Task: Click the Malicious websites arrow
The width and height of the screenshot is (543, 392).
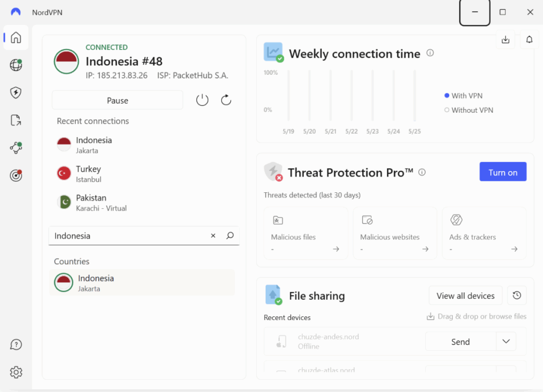Action: pyautogui.click(x=425, y=249)
